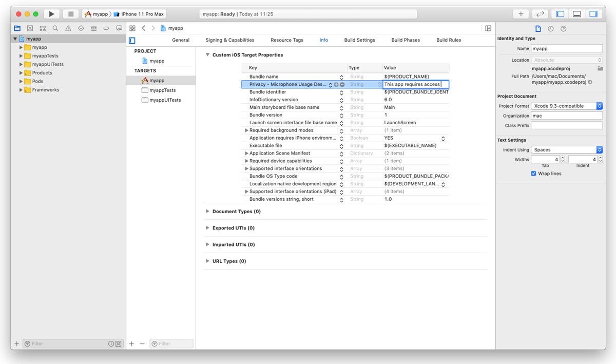Click the add row plus icon on Microphone key
The height and width of the screenshot is (364, 616).
point(337,85)
